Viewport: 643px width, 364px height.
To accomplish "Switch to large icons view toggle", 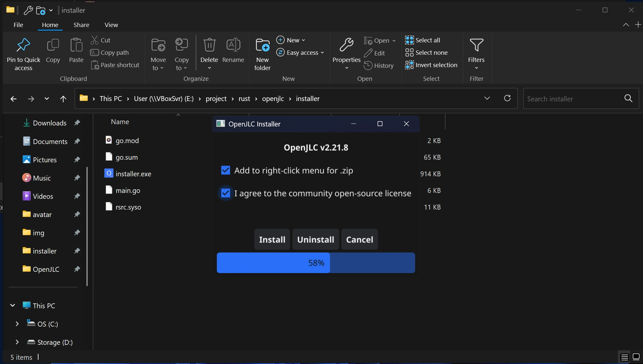I will point(636,357).
